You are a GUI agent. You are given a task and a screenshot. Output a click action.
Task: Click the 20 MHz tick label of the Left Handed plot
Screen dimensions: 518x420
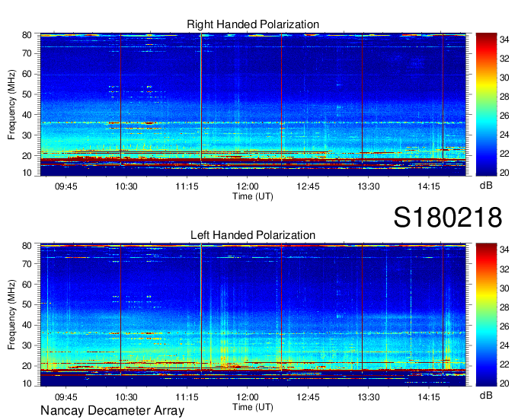click(x=27, y=366)
